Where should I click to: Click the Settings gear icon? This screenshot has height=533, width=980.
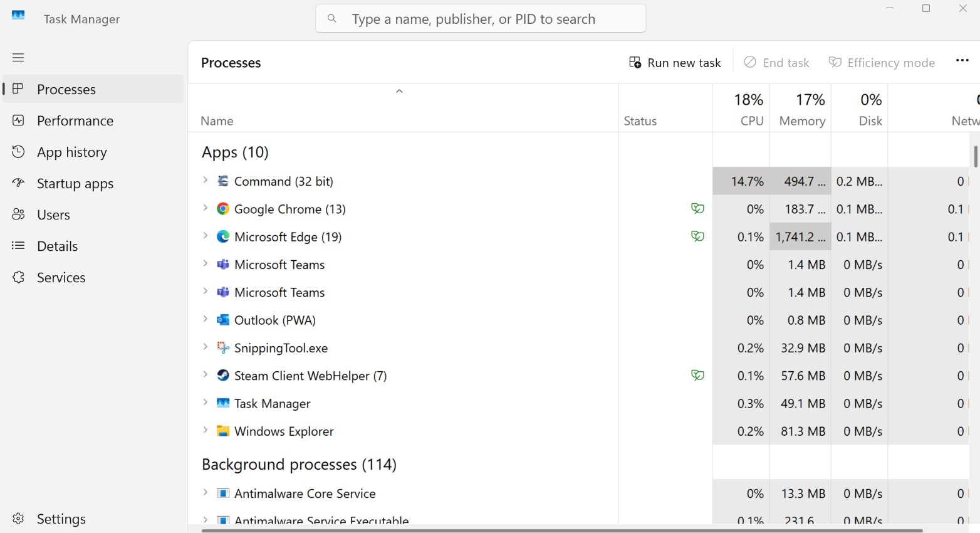(x=18, y=519)
